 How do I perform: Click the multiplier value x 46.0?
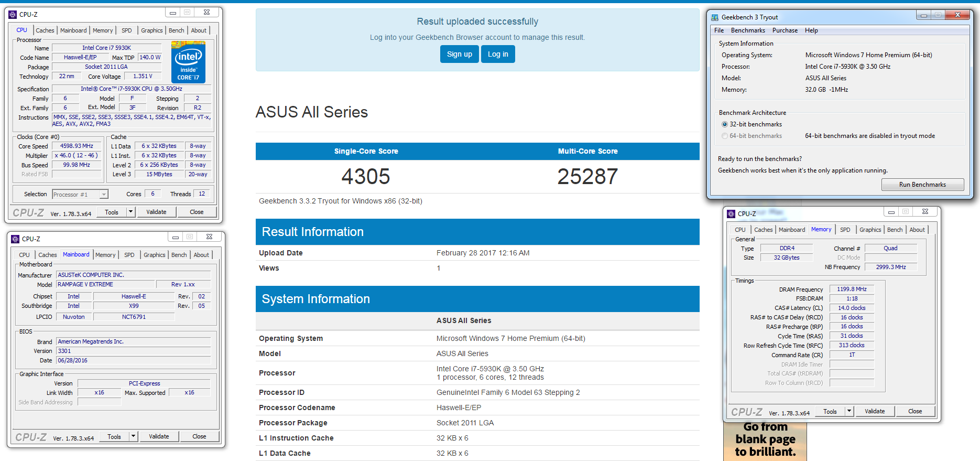coord(77,156)
